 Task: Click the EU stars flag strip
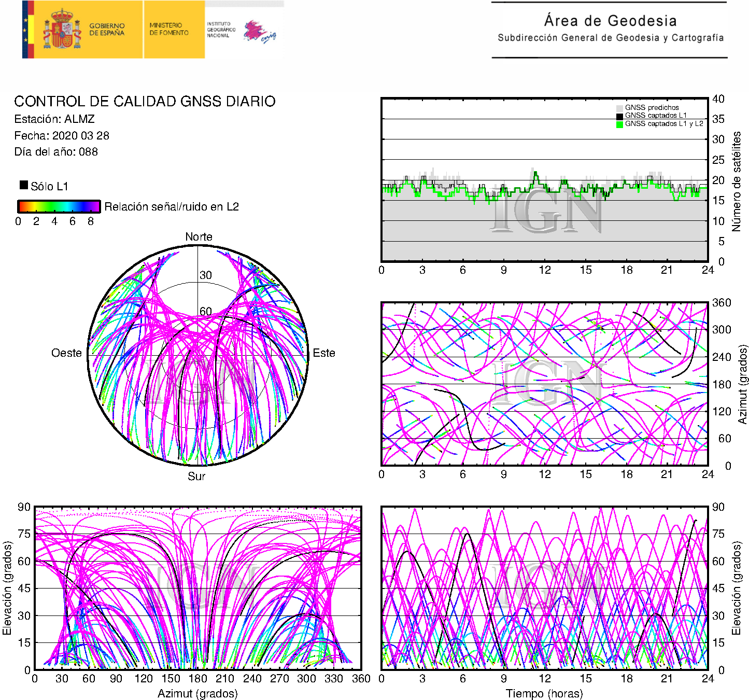[27, 30]
